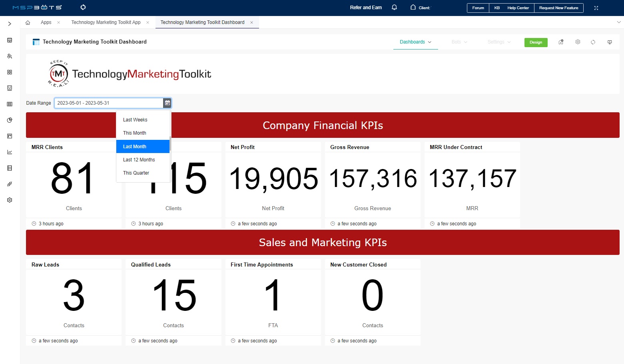Click the Qualified Leads value 15
The image size is (624, 364).
[x=175, y=296]
